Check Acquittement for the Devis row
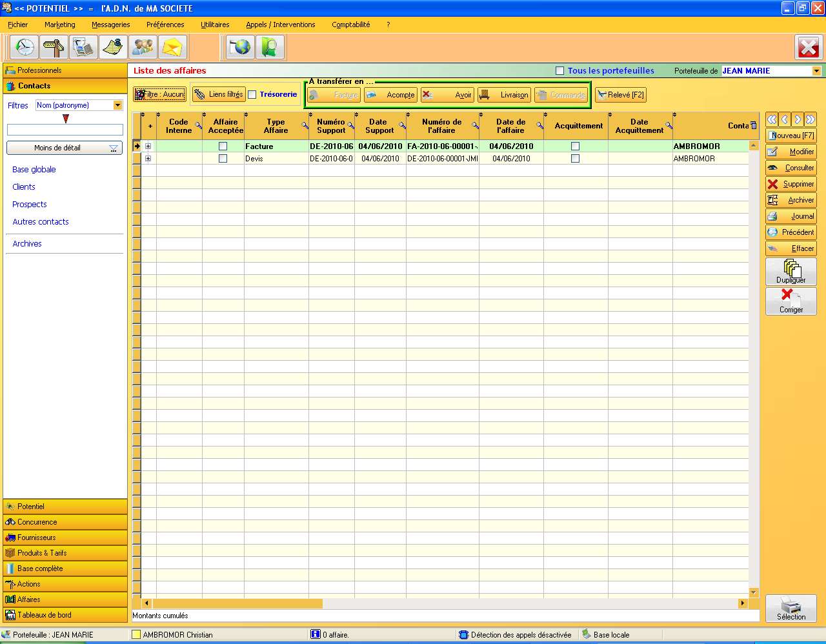The image size is (826, 644). coord(576,159)
